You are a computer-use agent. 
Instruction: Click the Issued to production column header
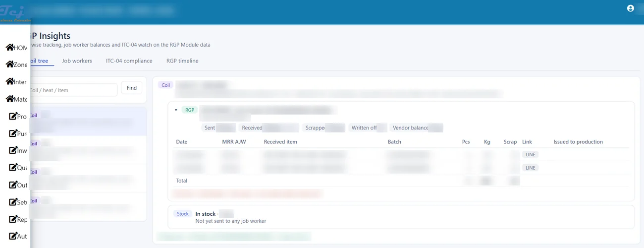click(578, 142)
